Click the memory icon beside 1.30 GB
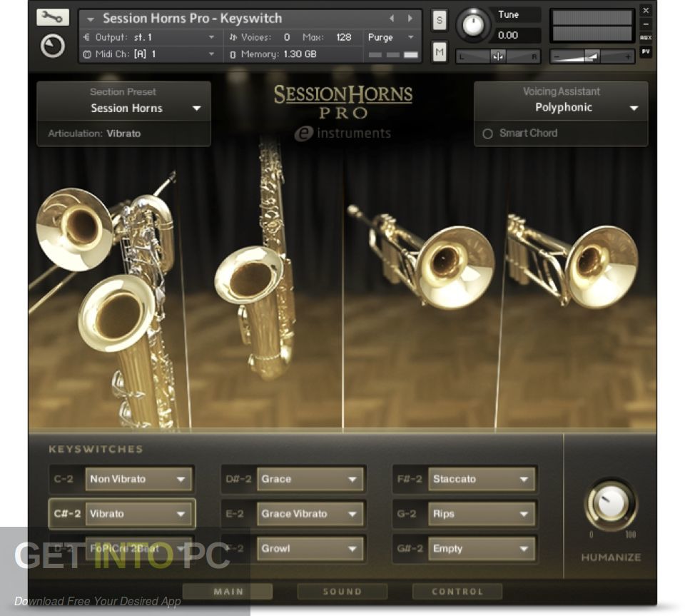685x616 pixels. (x=231, y=55)
